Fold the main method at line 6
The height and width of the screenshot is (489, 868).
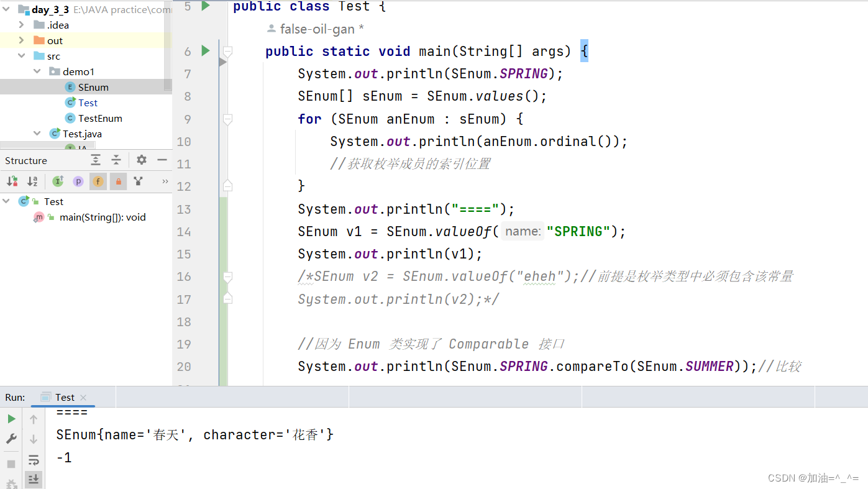click(227, 51)
